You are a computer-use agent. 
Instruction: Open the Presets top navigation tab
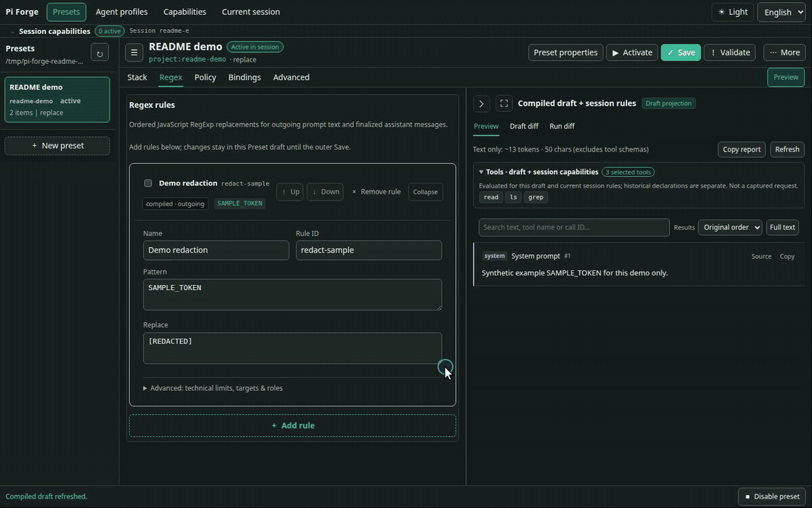66,12
